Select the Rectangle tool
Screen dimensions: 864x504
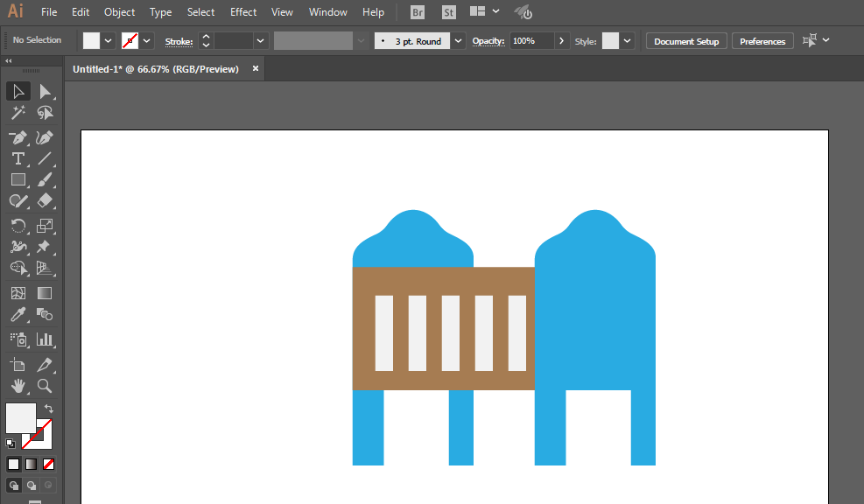18,180
